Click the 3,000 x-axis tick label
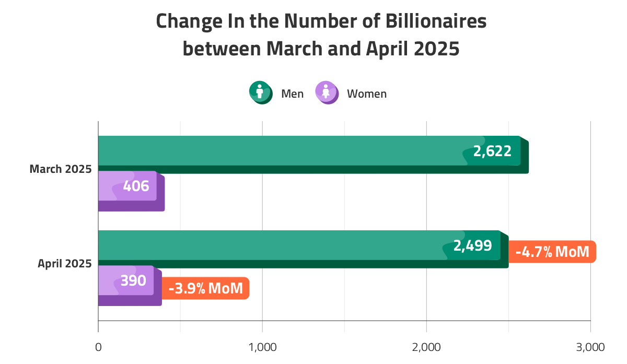Image resolution: width=627 pixels, height=364 pixels. tap(590, 347)
